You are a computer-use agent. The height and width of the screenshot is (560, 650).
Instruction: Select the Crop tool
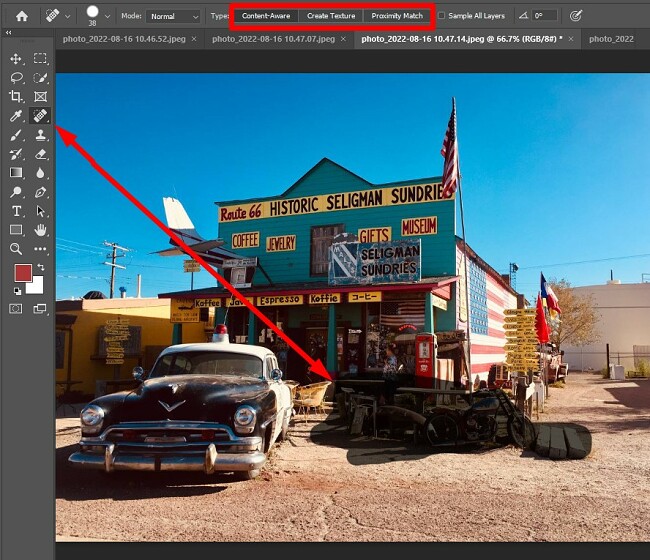click(x=16, y=97)
